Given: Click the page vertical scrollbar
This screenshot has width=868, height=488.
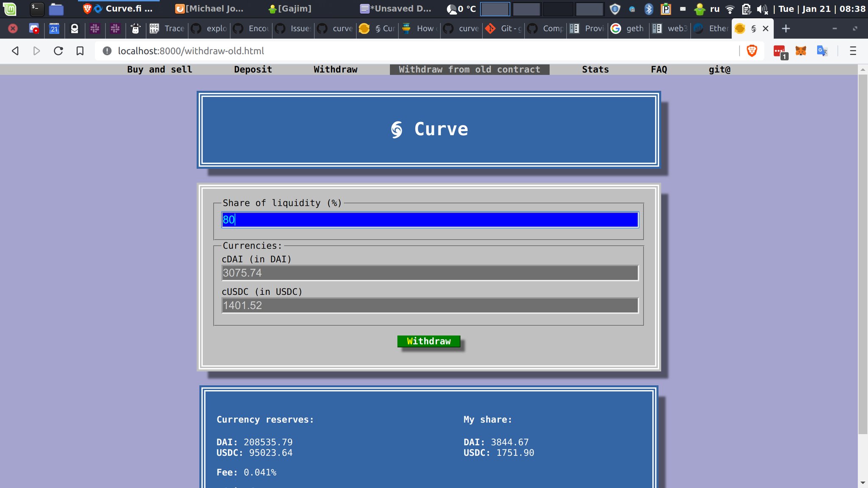Looking at the screenshot, I should click(863, 254).
